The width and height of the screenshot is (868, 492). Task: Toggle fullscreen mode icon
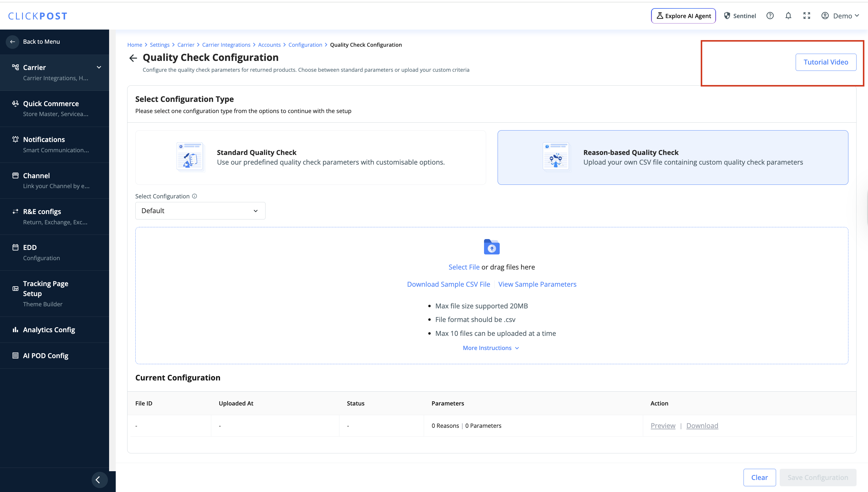tap(807, 16)
